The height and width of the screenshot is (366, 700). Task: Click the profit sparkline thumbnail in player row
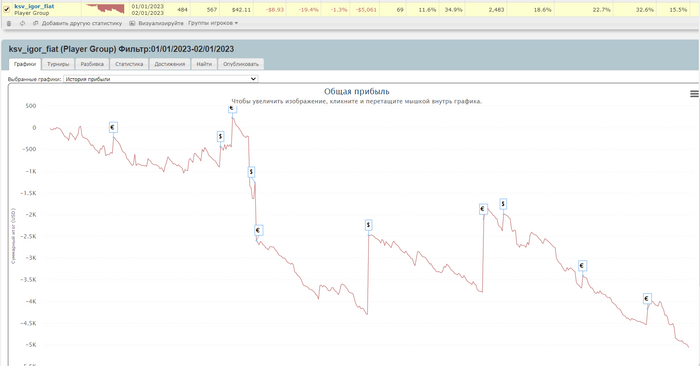click(x=105, y=9)
